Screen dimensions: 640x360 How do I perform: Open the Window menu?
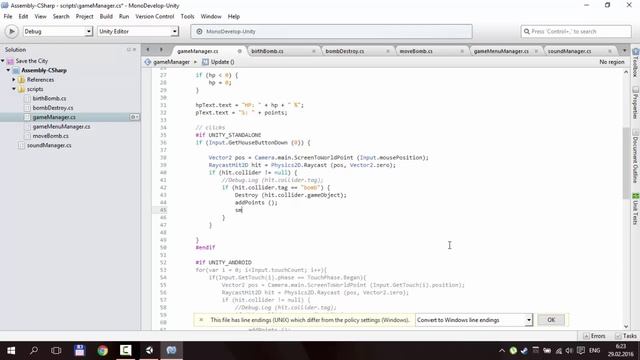(211, 16)
